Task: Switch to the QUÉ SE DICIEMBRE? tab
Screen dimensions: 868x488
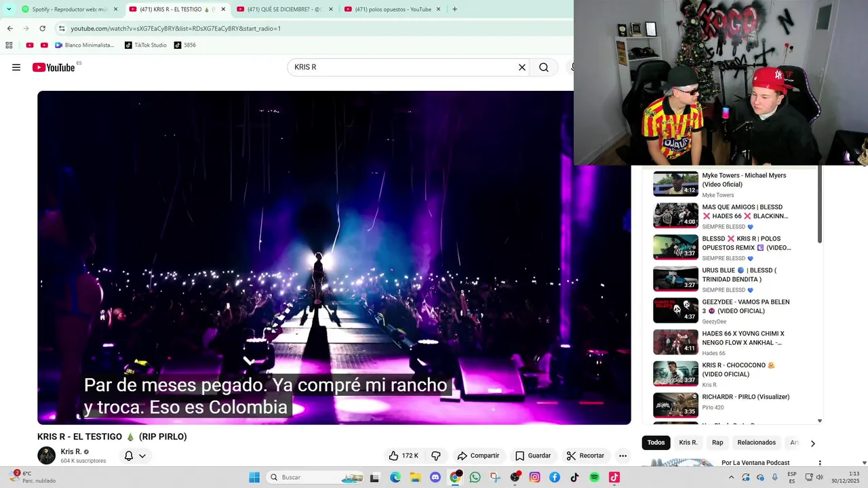Action: 285,9
